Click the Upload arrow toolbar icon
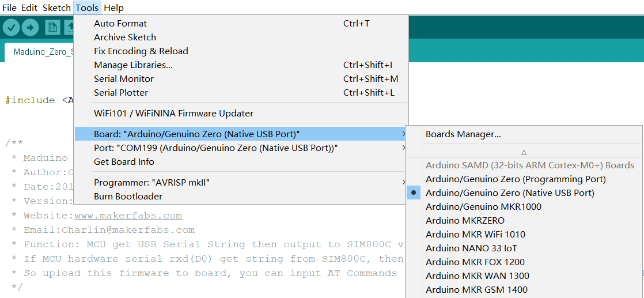644x298 pixels. point(30,28)
